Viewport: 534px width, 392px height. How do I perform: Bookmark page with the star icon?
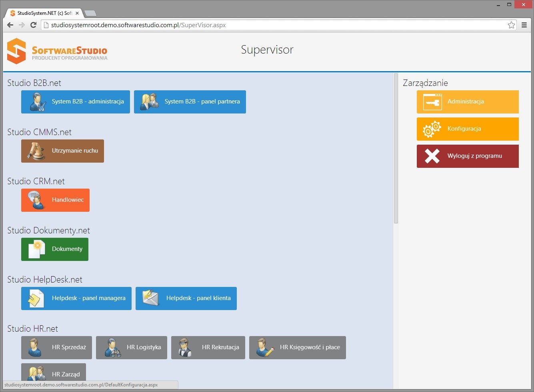click(x=511, y=25)
